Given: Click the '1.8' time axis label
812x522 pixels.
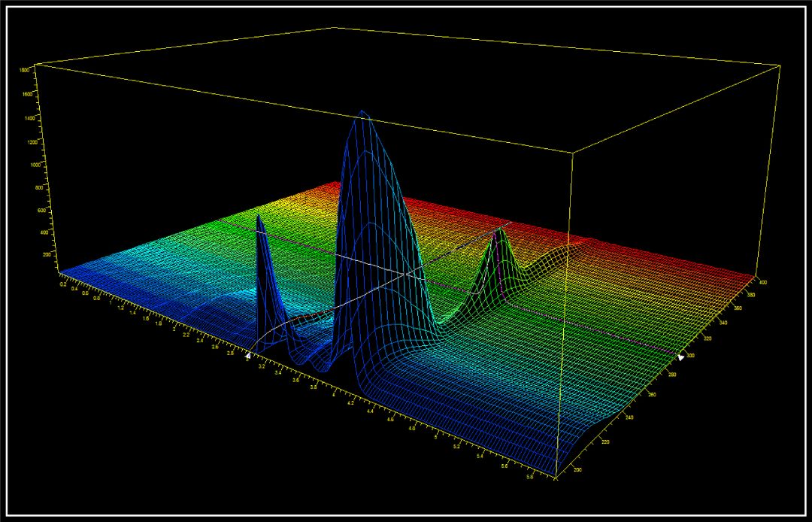Looking at the screenshot, I should (159, 323).
